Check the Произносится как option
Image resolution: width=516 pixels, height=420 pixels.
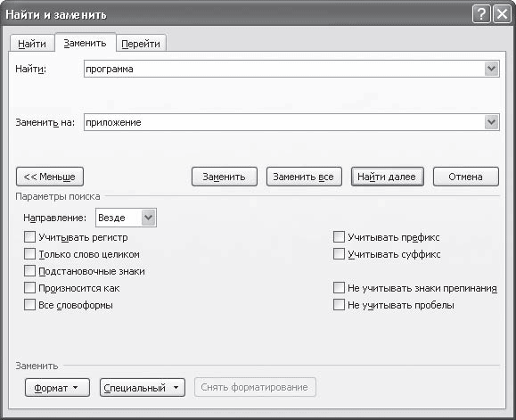pyautogui.click(x=29, y=288)
